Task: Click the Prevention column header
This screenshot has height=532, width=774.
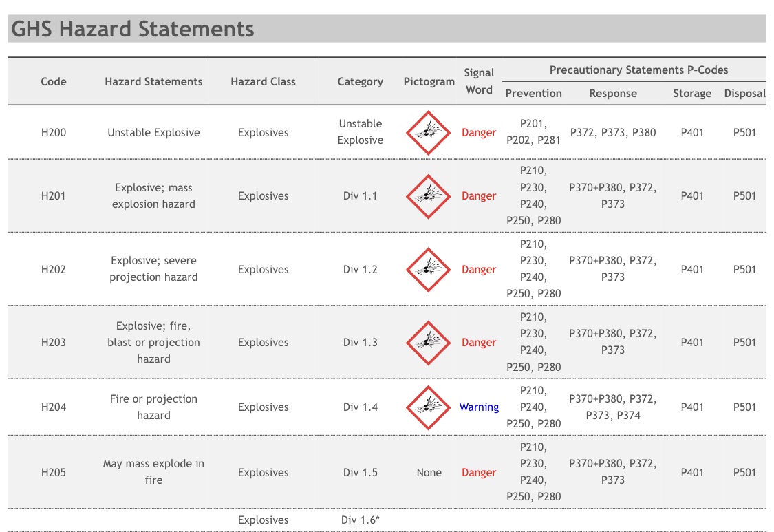Action: [533, 93]
